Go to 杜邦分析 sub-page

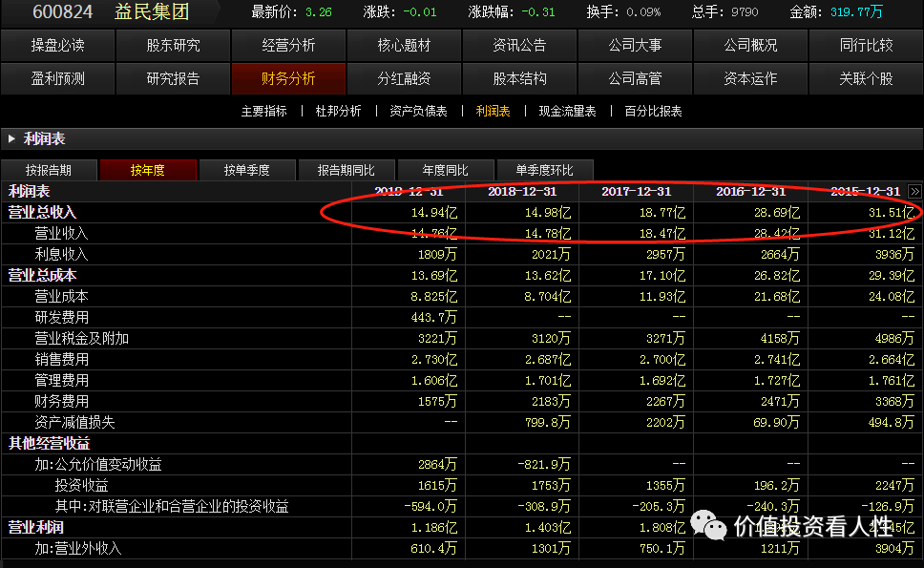(338, 112)
